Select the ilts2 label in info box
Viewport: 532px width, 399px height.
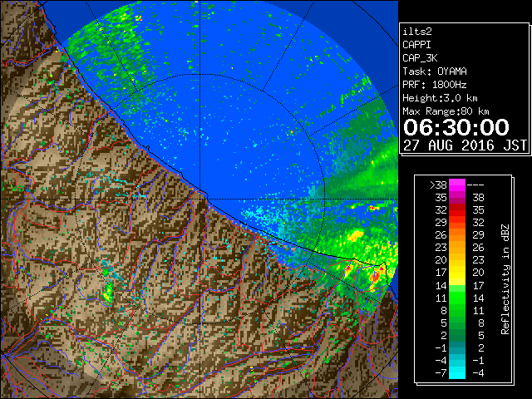coord(417,32)
